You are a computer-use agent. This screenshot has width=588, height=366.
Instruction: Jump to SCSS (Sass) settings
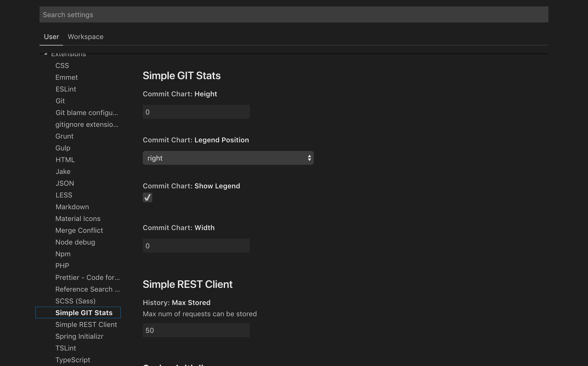click(75, 301)
